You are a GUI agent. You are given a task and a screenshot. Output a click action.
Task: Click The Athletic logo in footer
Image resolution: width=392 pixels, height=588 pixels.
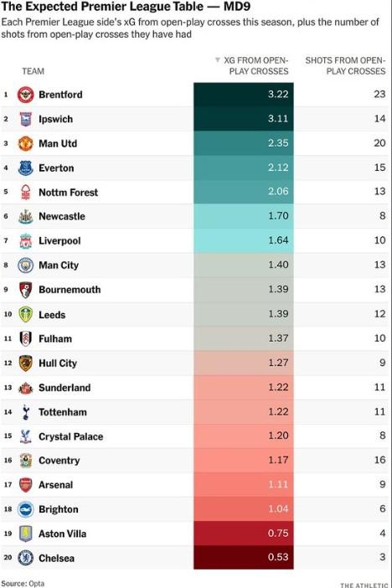tap(364, 585)
